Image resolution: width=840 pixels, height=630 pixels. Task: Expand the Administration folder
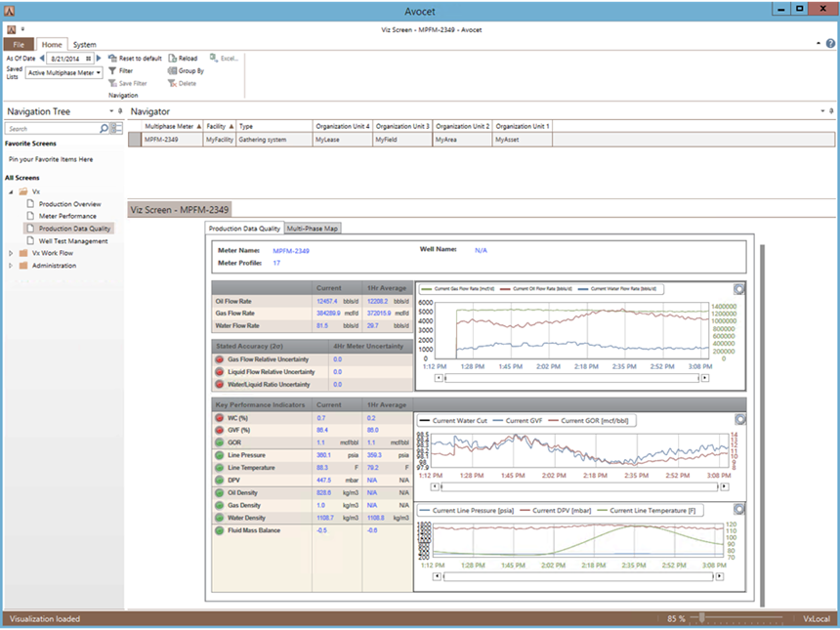point(11,266)
